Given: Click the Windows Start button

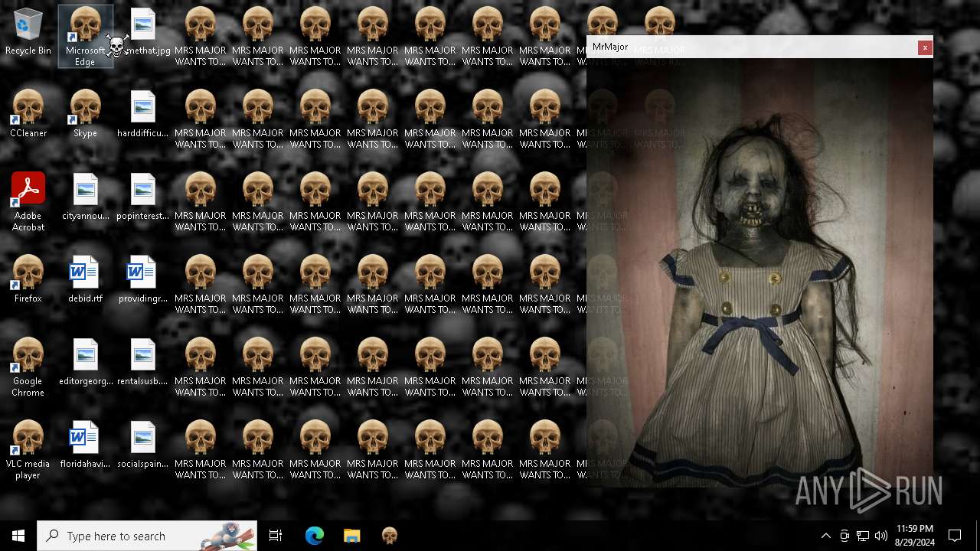Looking at the screenshot, I should coord(18,536).
